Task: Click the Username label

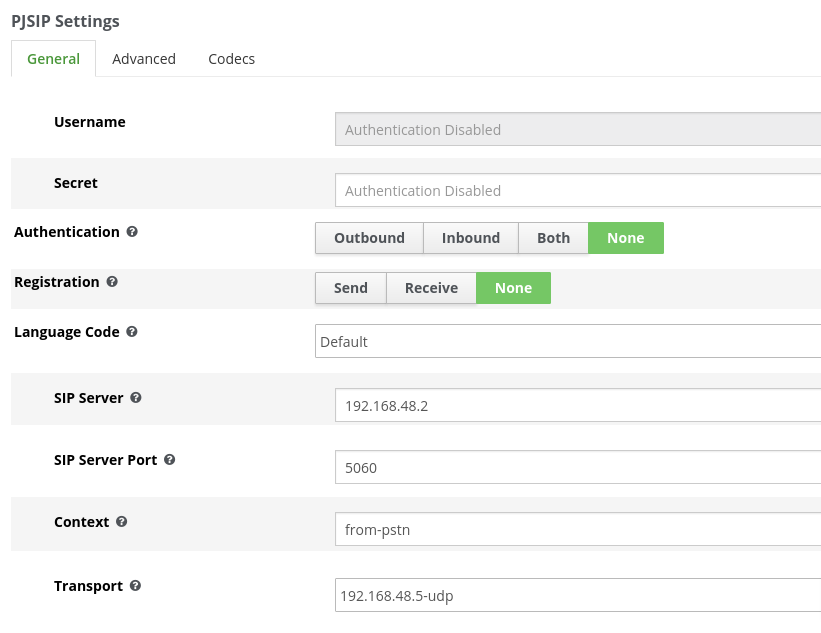Action: point(90,122)
